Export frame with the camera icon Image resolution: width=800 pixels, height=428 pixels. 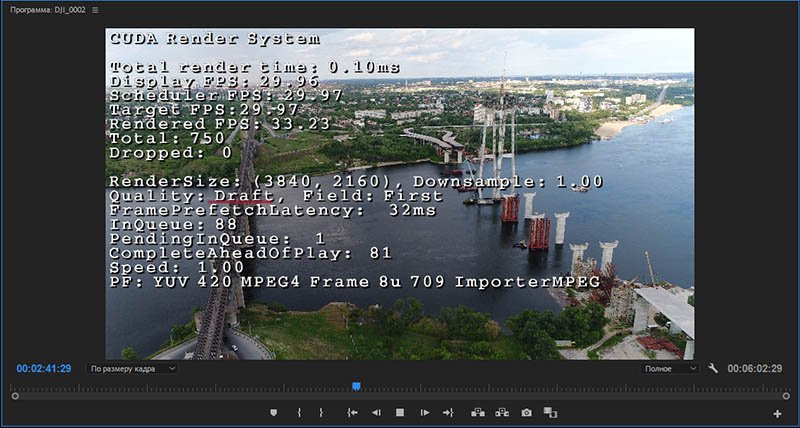pyautogui.click(x=527, y=412)
